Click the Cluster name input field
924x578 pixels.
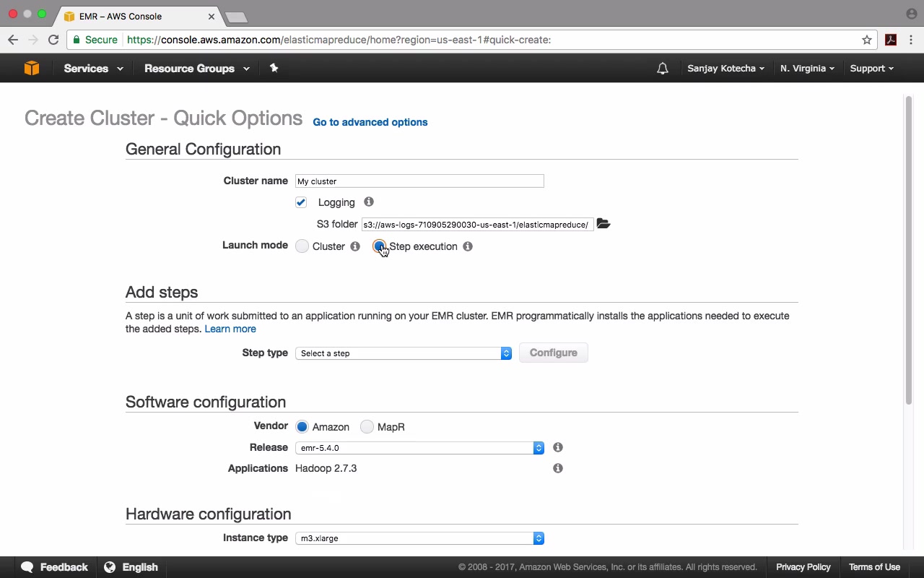click(419, 181)
